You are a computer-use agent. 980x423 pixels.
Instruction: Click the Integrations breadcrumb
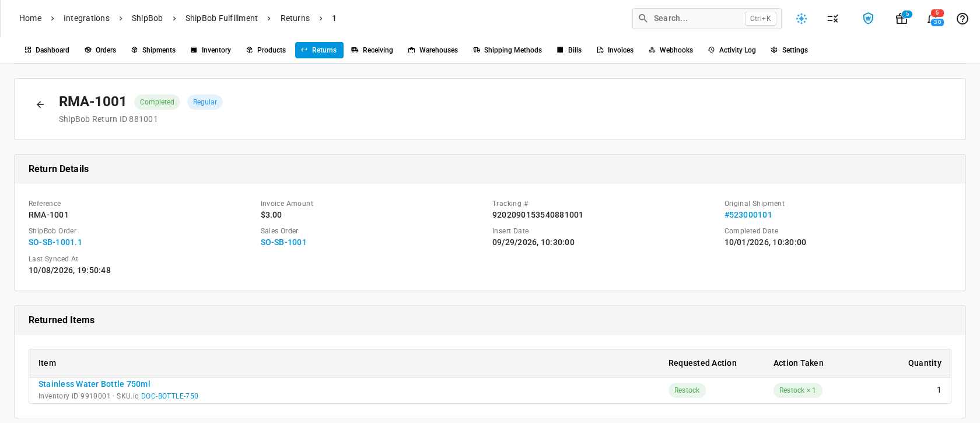click(x=86, y=18)
